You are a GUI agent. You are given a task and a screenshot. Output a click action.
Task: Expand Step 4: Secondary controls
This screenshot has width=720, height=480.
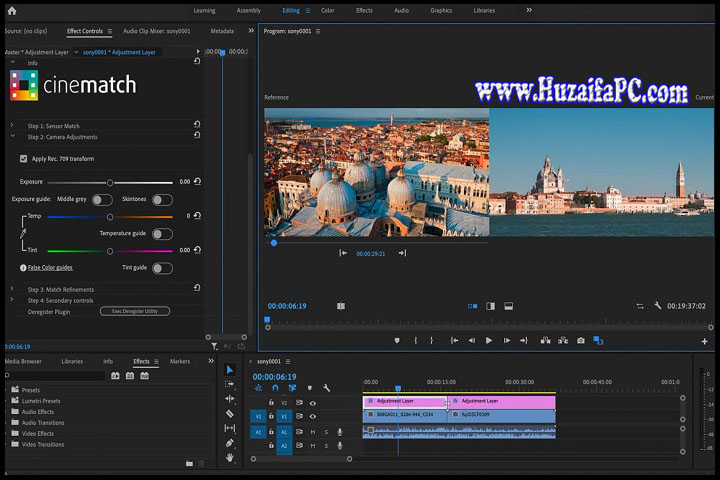[x=12, y=300]
